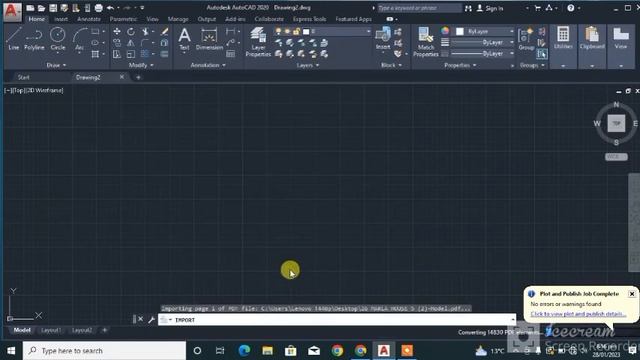
Task: Switch to the Layout1 tab
Action: pos(51,330)
